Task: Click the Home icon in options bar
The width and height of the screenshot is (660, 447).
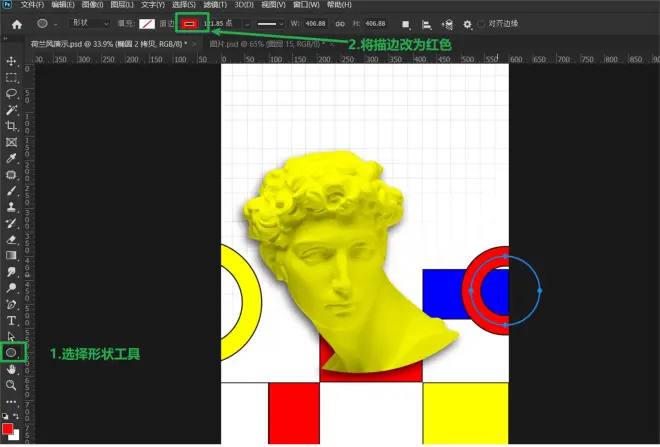Action: pos(17,24)
